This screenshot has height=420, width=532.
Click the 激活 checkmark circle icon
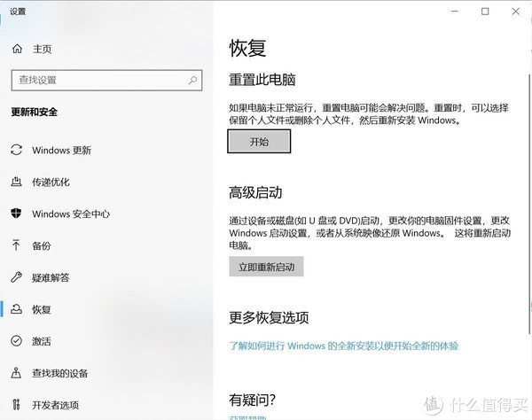click(16, 340)
